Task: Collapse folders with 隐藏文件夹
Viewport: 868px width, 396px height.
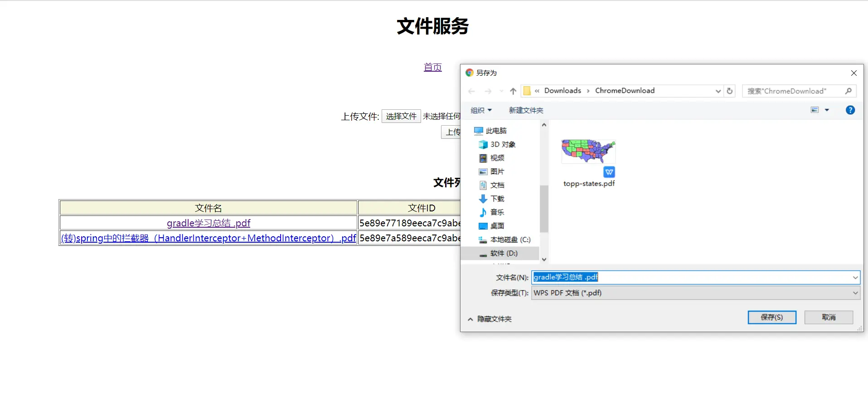Action: click(490, 319)
